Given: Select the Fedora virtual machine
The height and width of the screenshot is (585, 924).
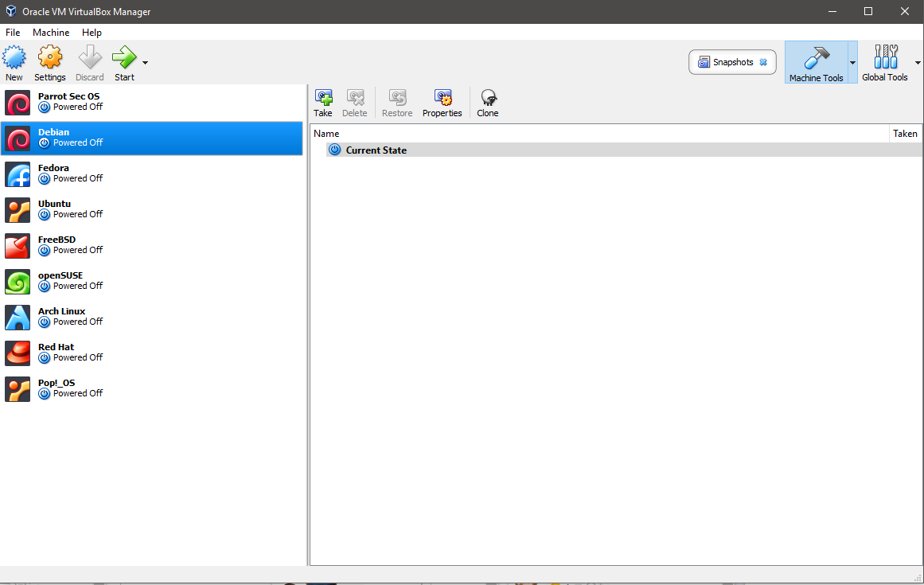Looking at the screenshot, I should click(152, 174).
